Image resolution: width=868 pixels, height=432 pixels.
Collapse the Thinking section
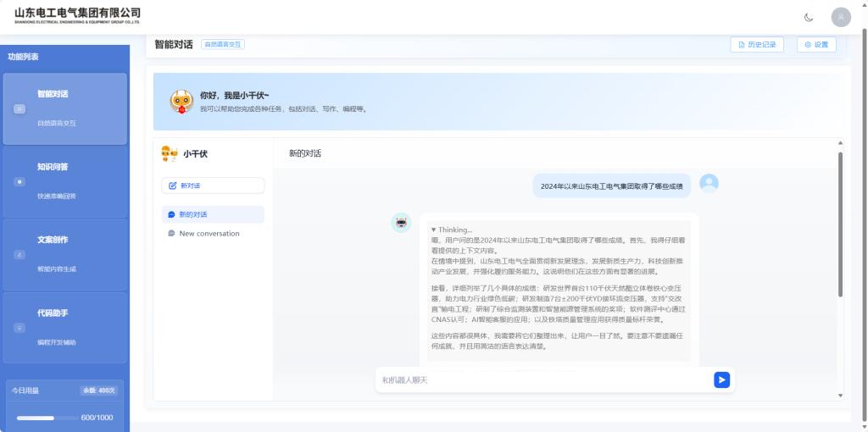tap(452, 230)
